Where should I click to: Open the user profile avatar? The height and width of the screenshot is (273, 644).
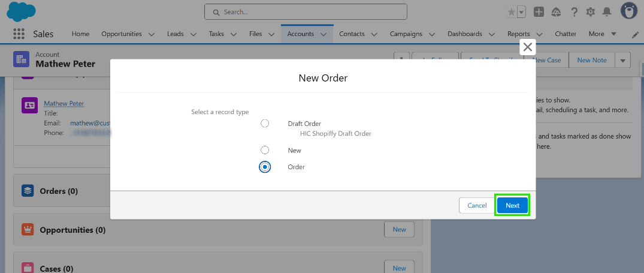[629, 11]
